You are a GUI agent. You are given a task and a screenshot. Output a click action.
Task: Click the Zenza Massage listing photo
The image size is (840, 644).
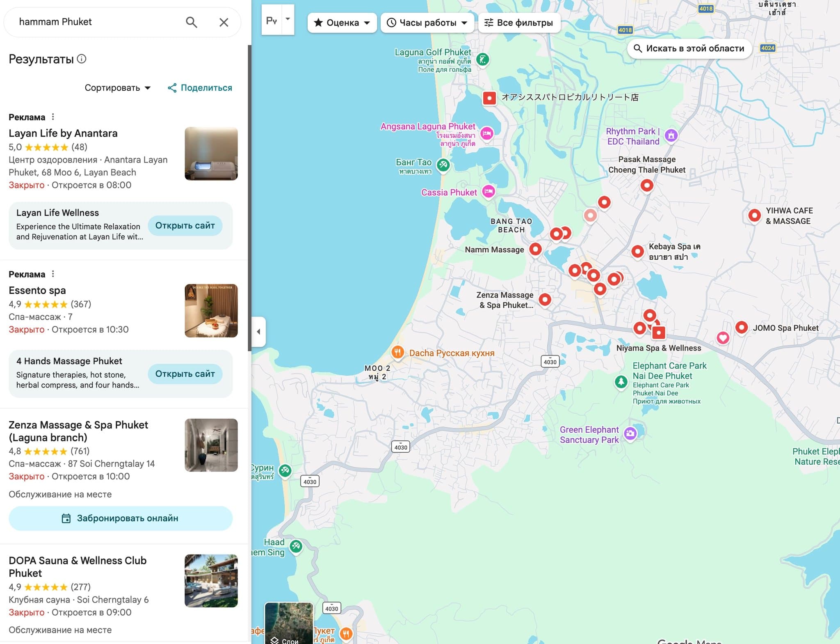pyautogui.click(x=211, y=445)
